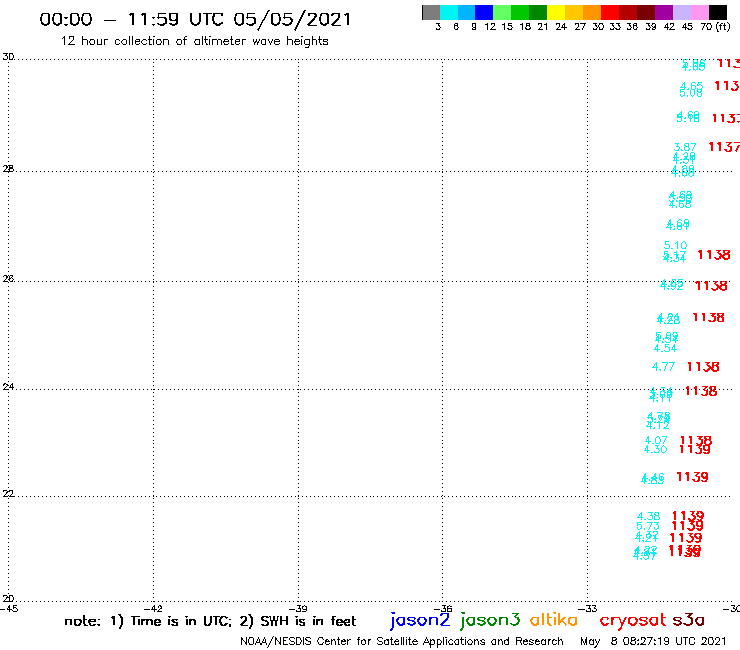Click the wave height value "5.08"
Screen dimensions: 740x650
[x=690, y=93]
